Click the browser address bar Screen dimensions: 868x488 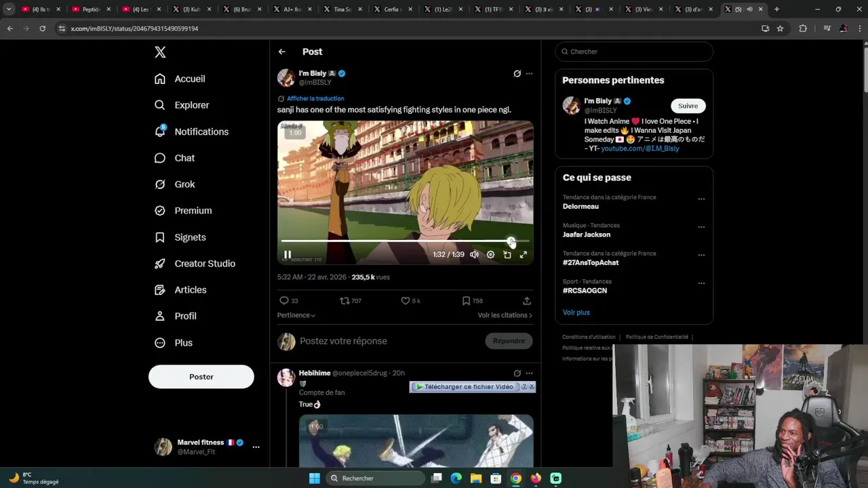407,28
